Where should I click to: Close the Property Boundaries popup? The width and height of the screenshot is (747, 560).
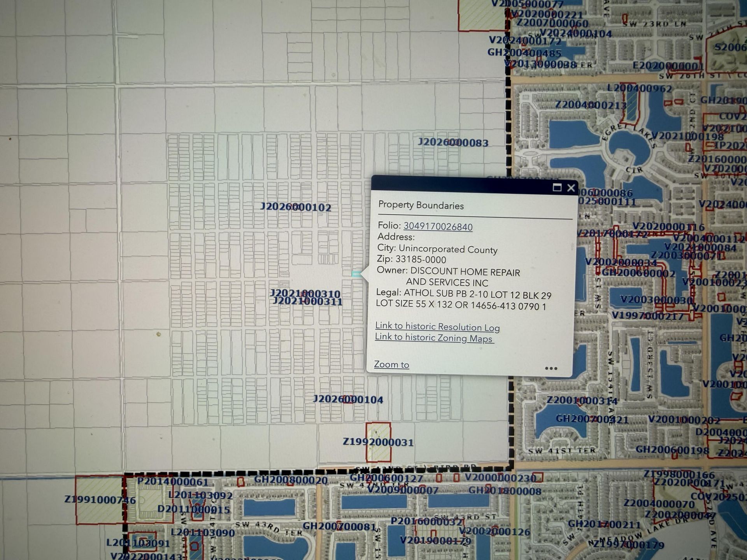[571, 188]
